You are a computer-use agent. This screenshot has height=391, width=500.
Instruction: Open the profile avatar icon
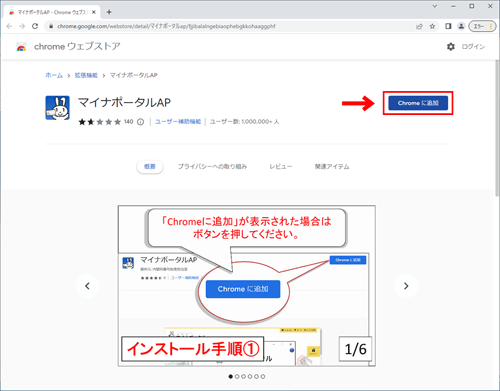pyautogui.click(x=461, y=26)
